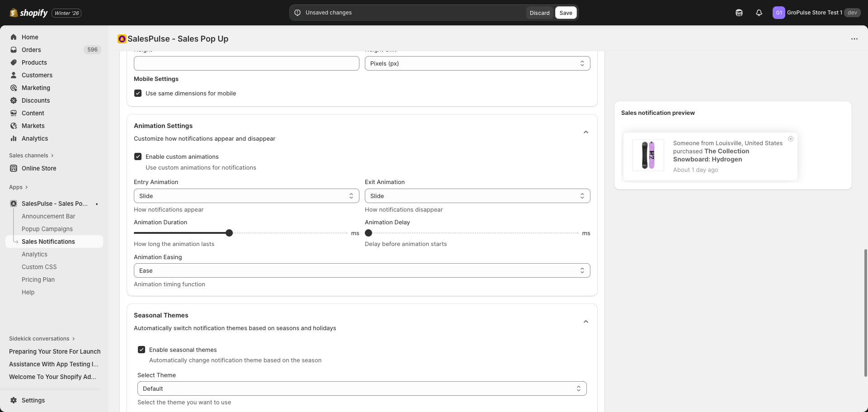Open the Home section from the sidebar

click(x=14, y=37)
